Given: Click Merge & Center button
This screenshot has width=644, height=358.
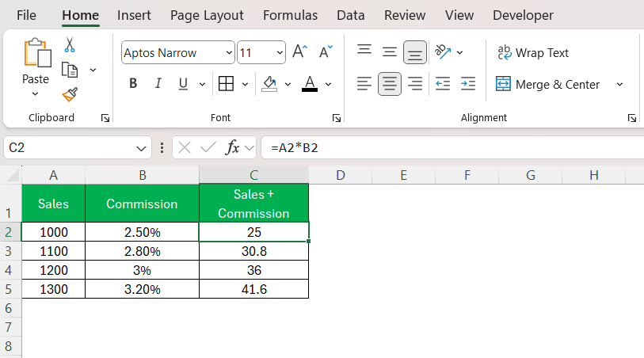Looking at the screenshot, I should [547, 84].
